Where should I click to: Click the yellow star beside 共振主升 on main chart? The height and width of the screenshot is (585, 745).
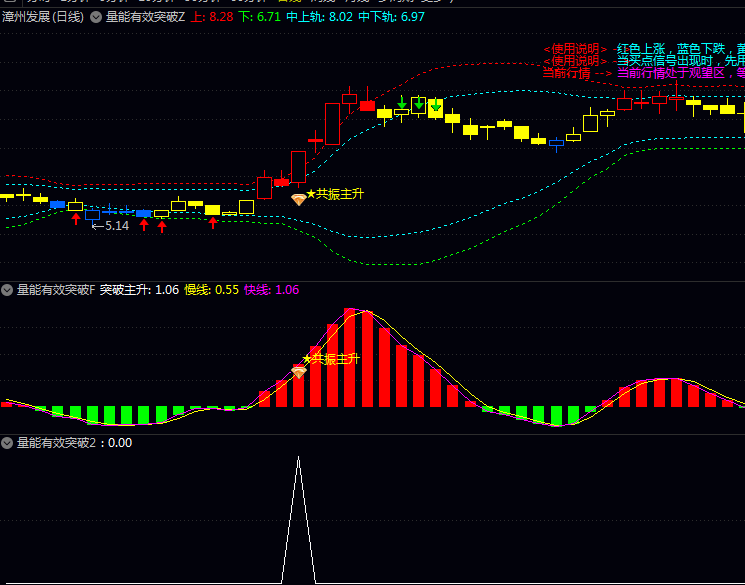coord(310,193)
